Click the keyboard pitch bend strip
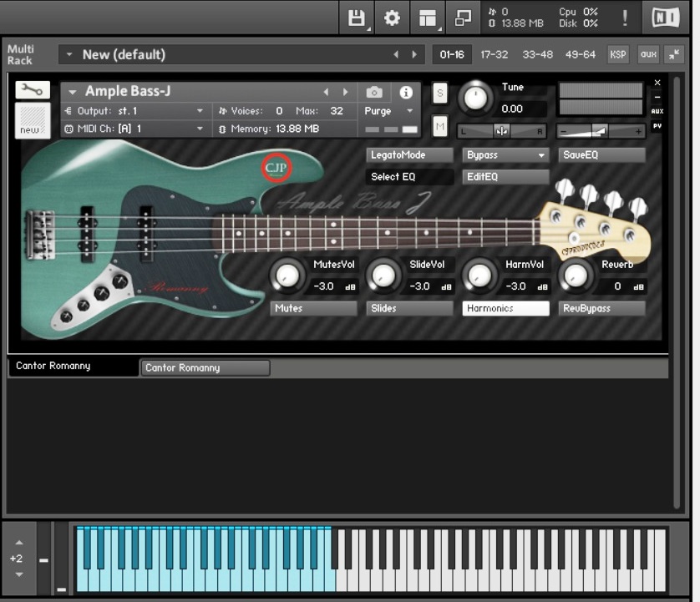Image resolution: width=700 pixels, height=602 pixels. pos(43,559)
